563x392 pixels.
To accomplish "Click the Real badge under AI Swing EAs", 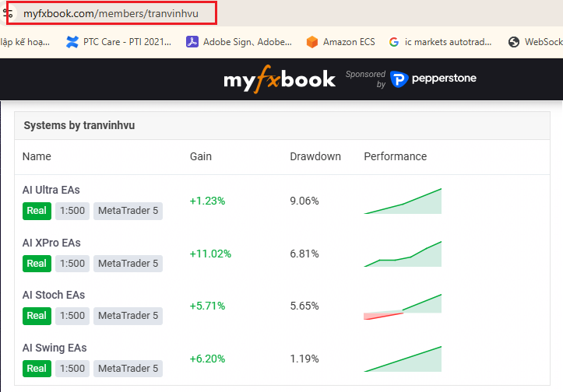I will pos(37,369).
